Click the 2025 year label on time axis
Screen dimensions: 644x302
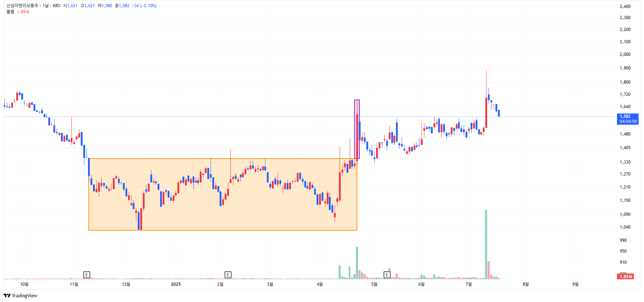point(176,284)
